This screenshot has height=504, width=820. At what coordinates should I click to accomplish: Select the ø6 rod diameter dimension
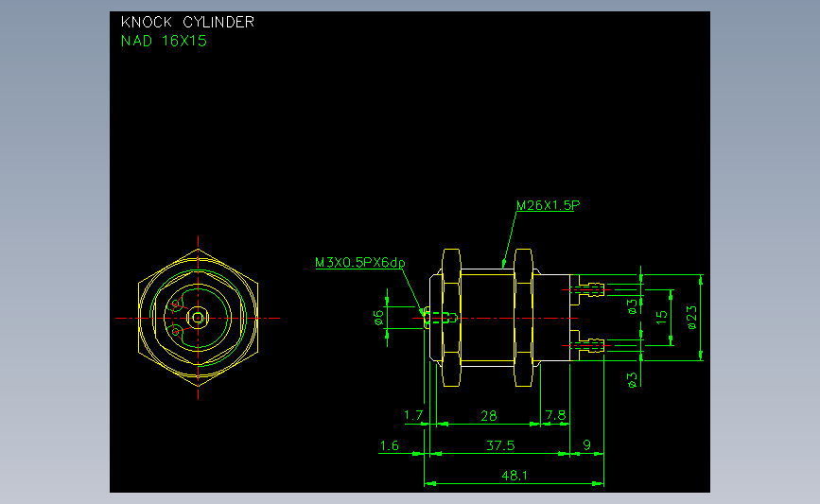point(378,318)
